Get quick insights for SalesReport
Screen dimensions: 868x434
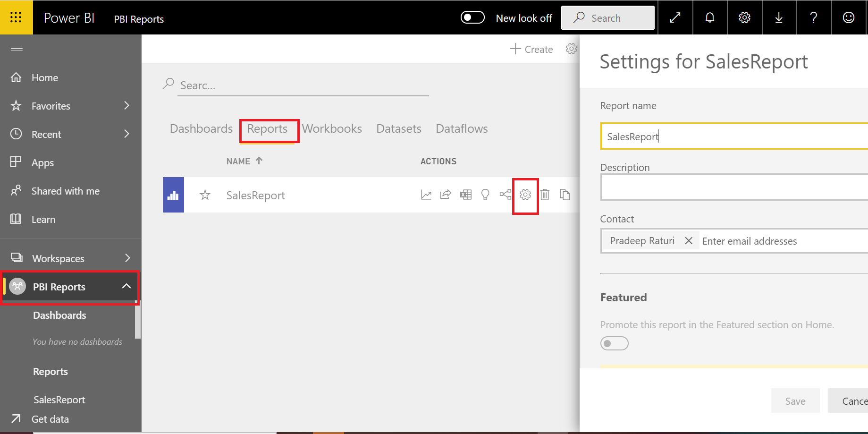[x=485, y=195]
